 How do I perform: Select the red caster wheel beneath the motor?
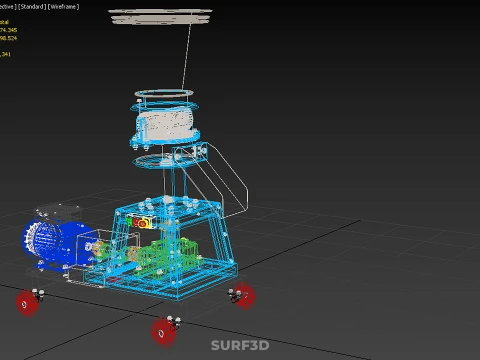click(28, 303)
